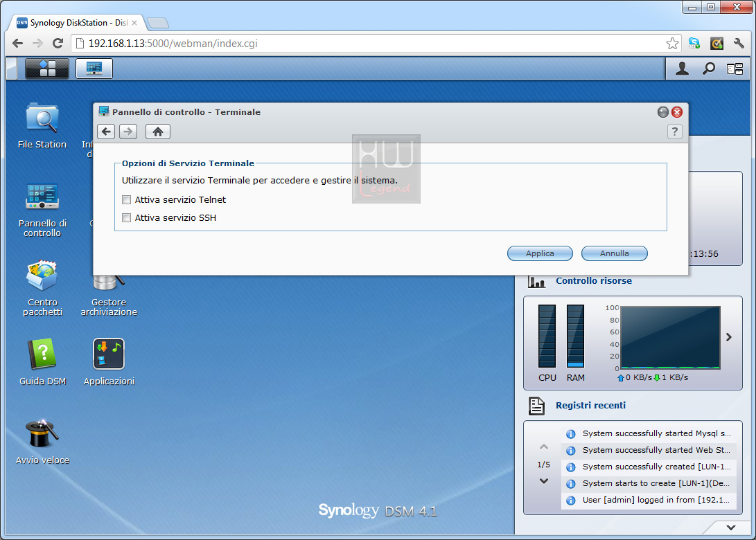Click the Applica button

pyautogui.click(x=540, y=253)
